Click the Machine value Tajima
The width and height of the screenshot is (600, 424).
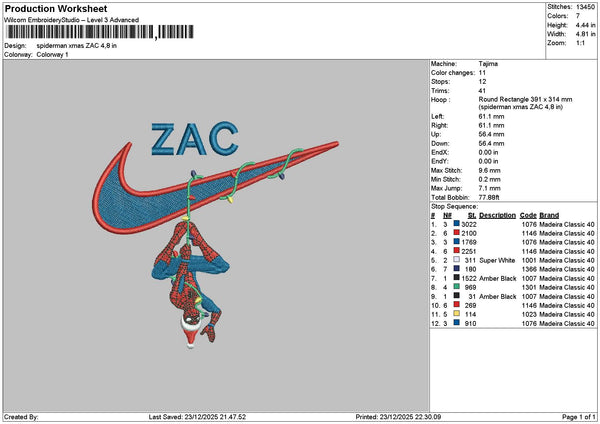[x=488, y=64]
